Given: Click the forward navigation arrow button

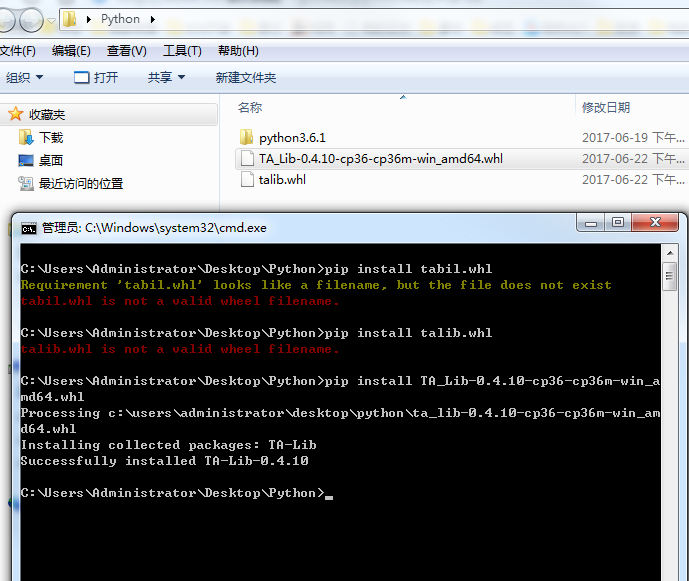Looking at the screenshot, I should click(x=32, y=19).
